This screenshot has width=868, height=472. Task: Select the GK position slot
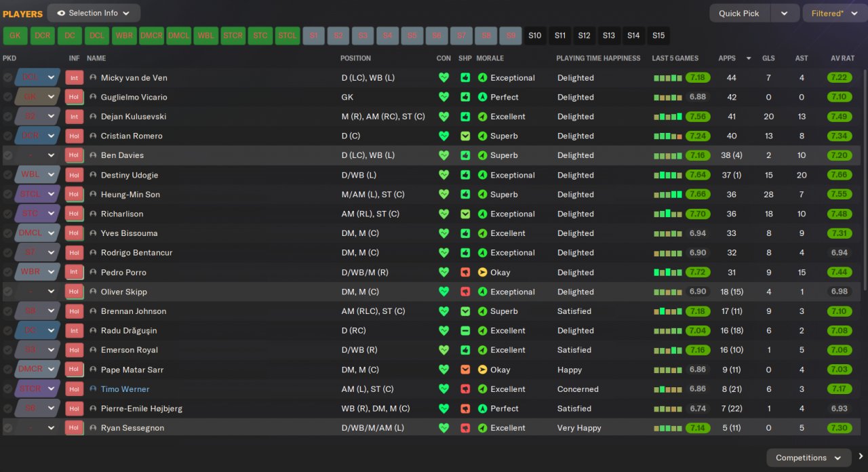15,36
